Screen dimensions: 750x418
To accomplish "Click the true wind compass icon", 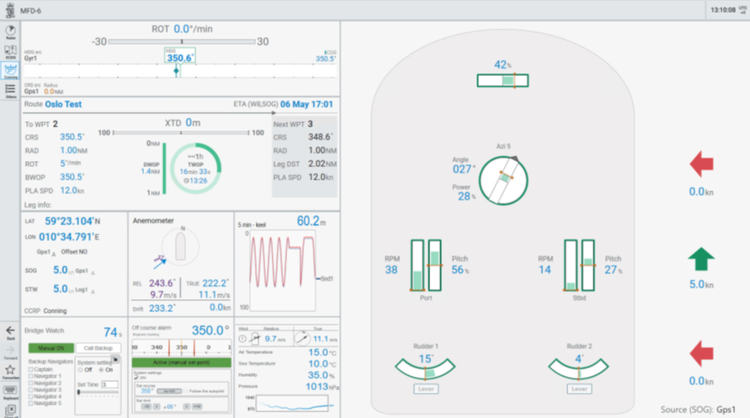I will [302, 339].
